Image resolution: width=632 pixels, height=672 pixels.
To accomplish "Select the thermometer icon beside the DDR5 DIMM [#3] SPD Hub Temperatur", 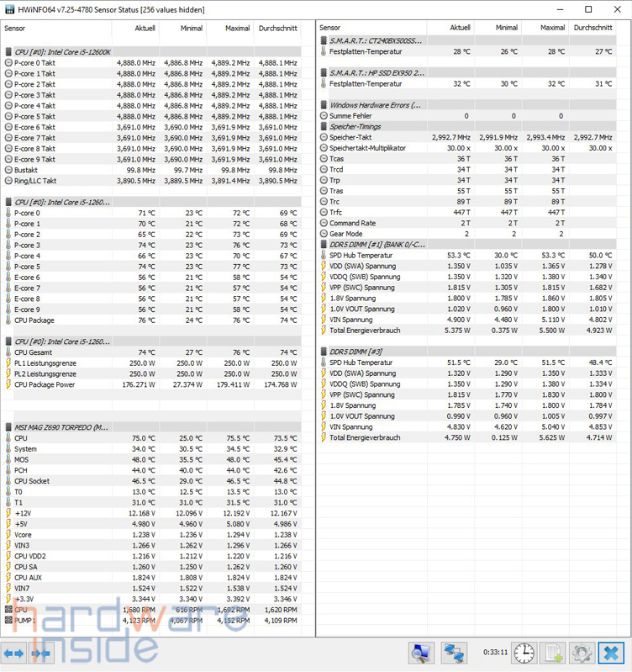I will point(324,362).
